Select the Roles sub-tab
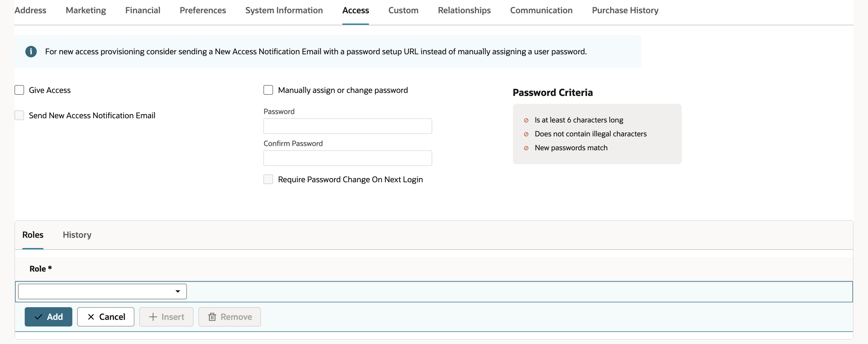Screen dimensions: 868x344 (33, 235)
